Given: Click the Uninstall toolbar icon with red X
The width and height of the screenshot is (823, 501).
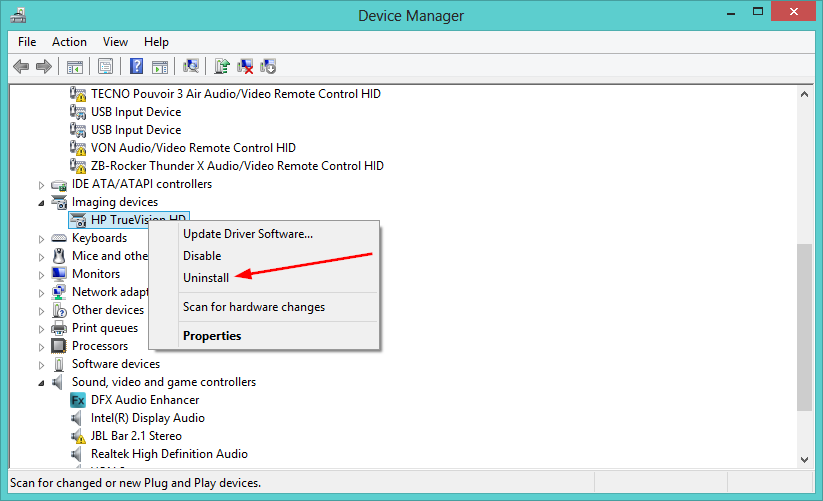Looking at the screenshot, I should pos(245,66).
